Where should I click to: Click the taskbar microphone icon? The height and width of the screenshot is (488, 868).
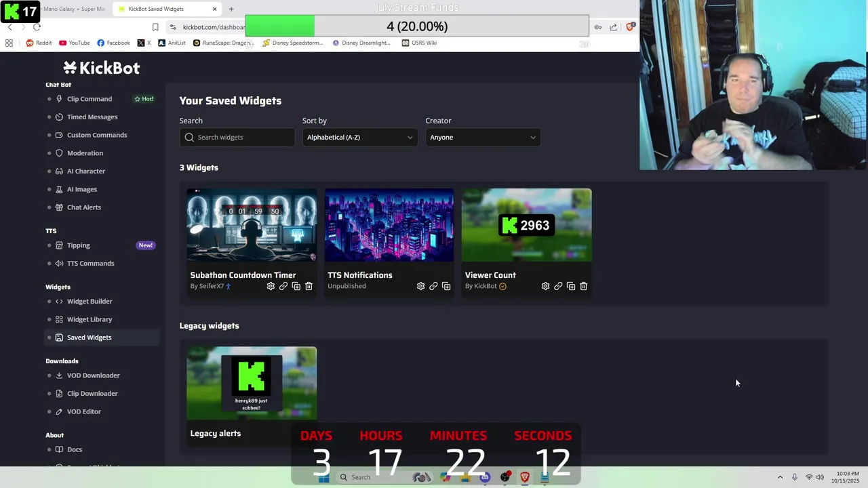(795, 477)
